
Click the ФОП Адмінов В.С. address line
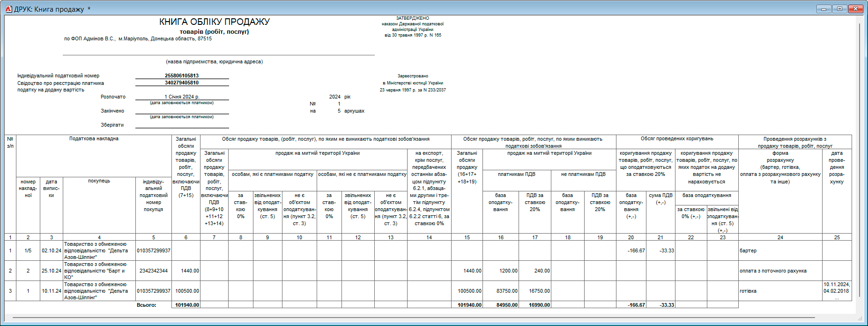[138, 39]
